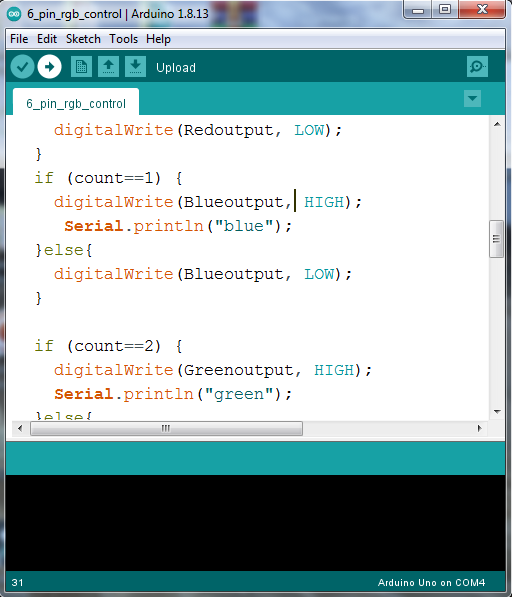Open the Edit menu

tap(47, 39)
